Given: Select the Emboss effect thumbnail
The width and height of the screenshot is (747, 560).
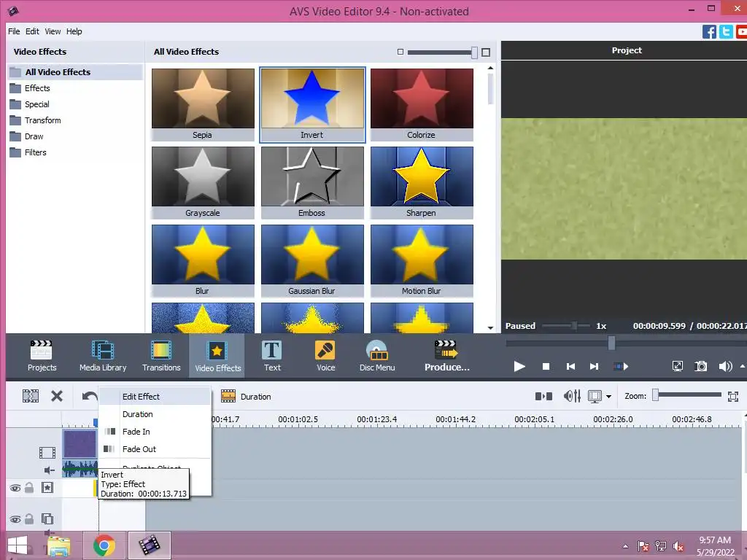Looking at the screenshot, I should point(312,182).
